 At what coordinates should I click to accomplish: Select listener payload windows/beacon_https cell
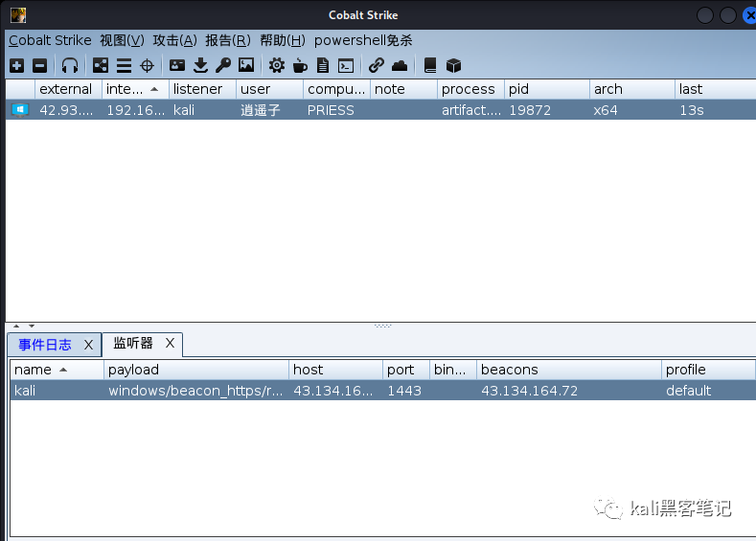point(195,391)
